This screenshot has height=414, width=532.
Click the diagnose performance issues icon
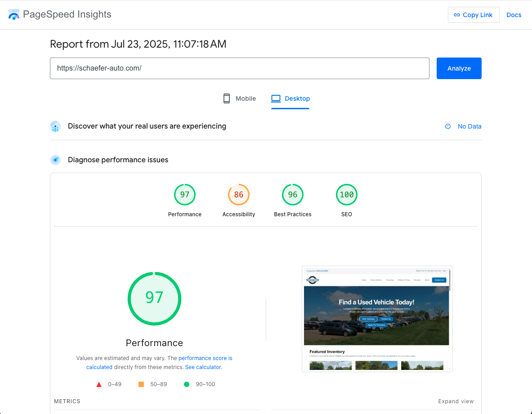[x=55, y=160]
